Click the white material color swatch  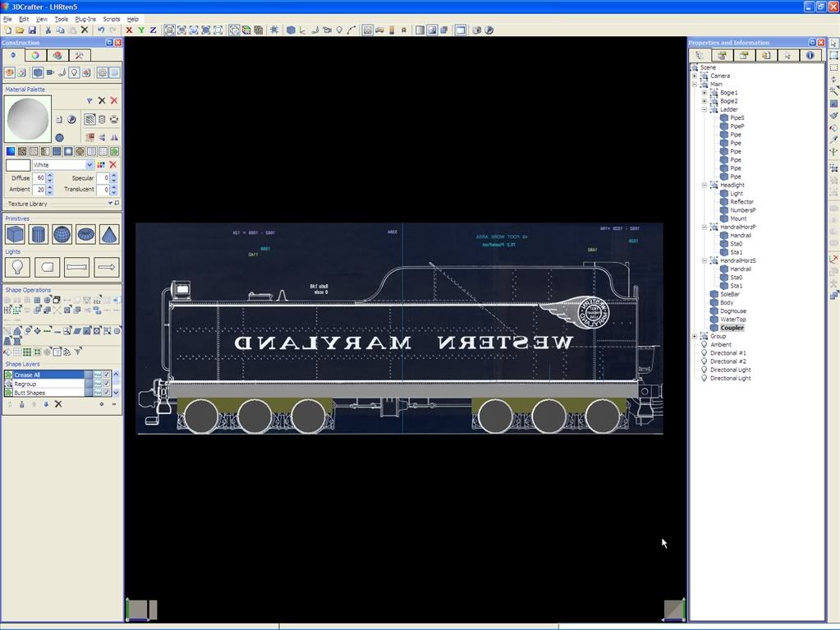[x=18, y=164]
